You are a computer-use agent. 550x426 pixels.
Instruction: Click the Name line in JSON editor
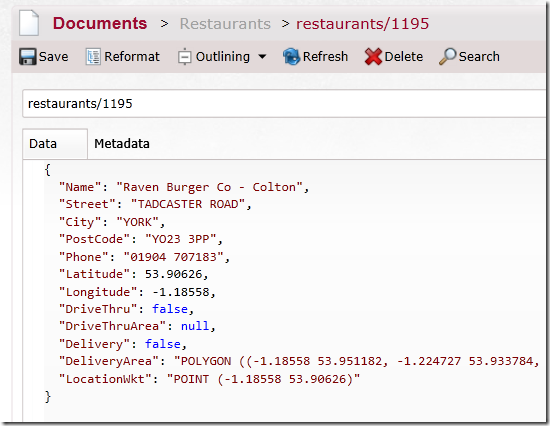pyautogui.click(x=184, y=187)
